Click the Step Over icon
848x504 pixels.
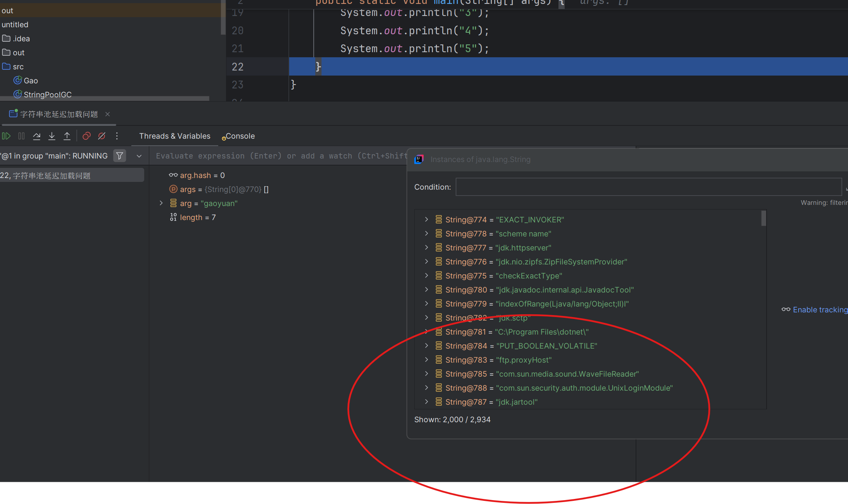(37, 136)
